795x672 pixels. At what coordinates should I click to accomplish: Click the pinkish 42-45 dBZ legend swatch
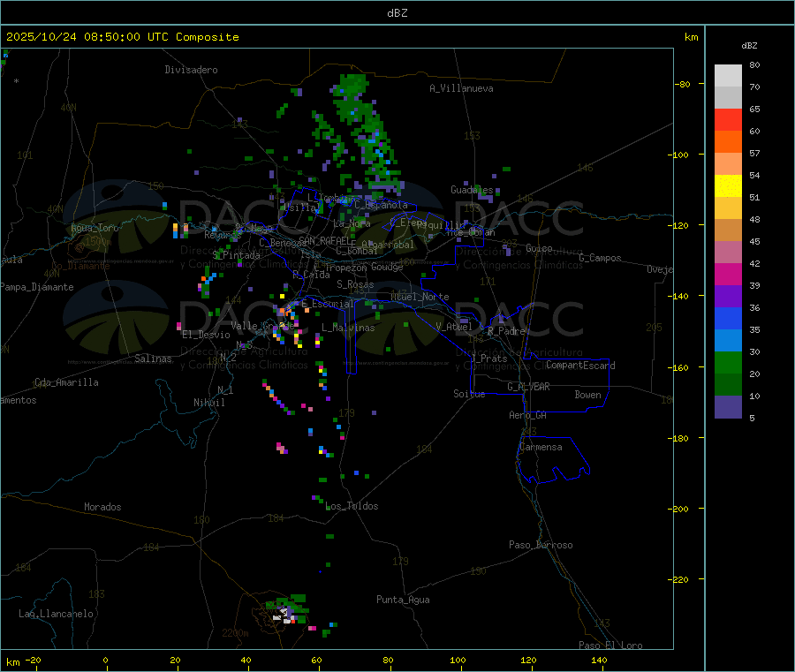(728, 253)
